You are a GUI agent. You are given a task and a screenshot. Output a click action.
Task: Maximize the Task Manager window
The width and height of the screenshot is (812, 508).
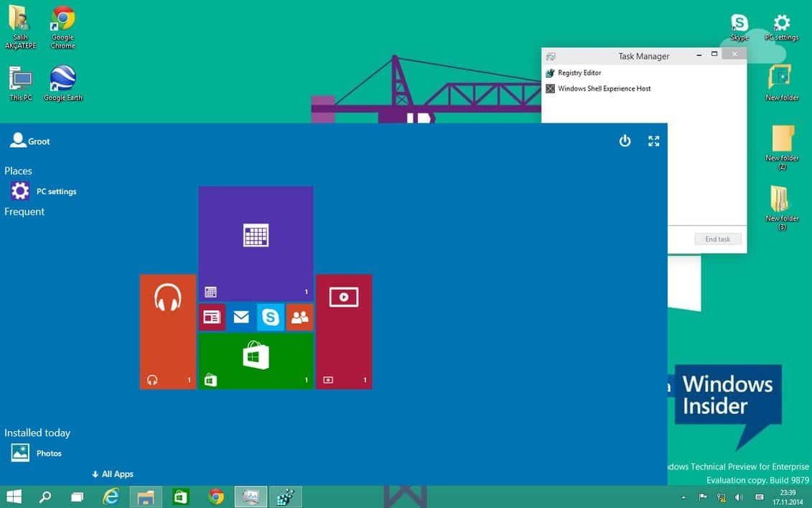pyautogui.click(x=714, y=55)
